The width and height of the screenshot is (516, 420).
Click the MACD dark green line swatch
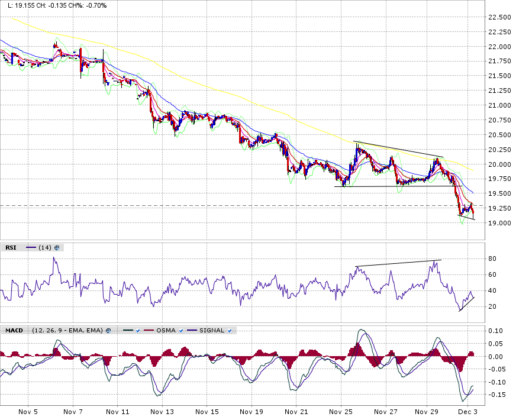point(128,331)
